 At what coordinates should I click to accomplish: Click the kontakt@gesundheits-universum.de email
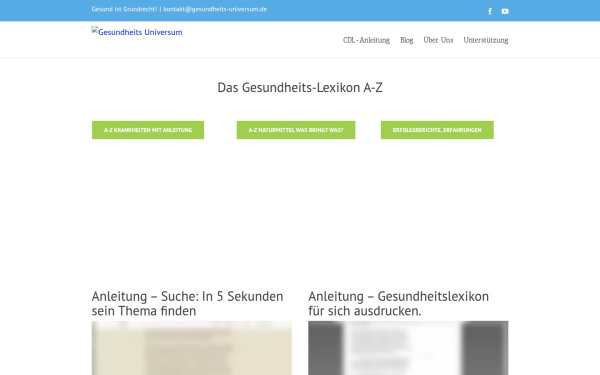tap(215, 9)
